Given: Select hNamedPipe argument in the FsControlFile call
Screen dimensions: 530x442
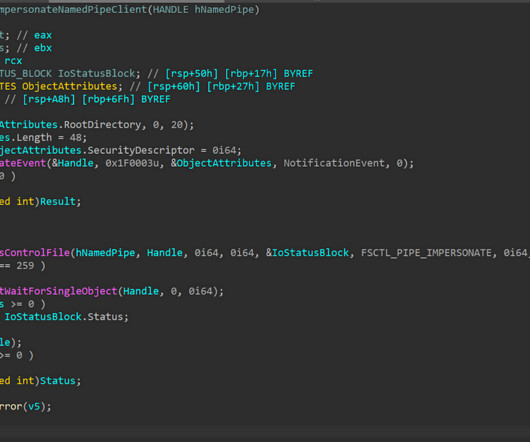Looking at the screenshot, I should click(x=105, y=253).
